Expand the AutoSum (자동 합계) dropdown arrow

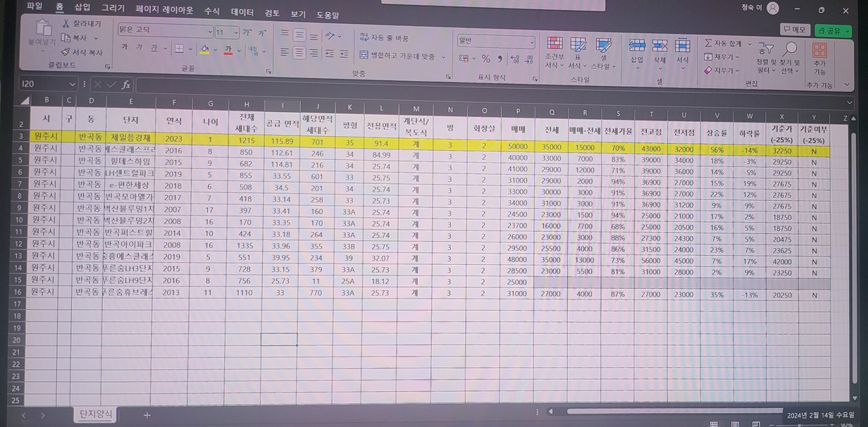coord(750,44)
